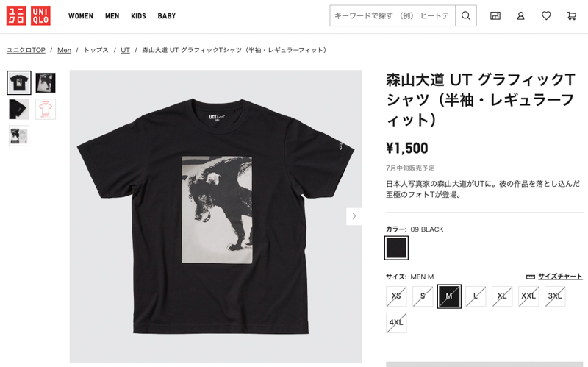Go to ユニクロTOP breadcrumb link
The height and width of the screenshot is (367, 588).
pyautogui.click(x=26, y=50)
